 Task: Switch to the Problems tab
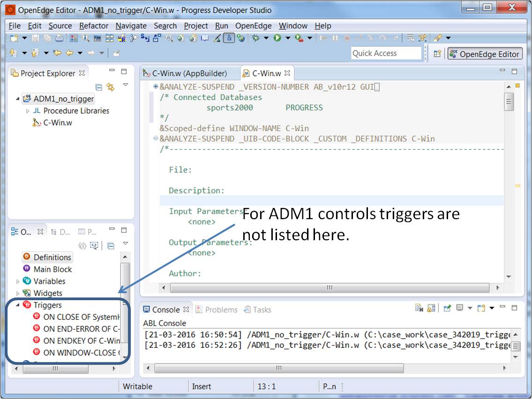(217, 310)
